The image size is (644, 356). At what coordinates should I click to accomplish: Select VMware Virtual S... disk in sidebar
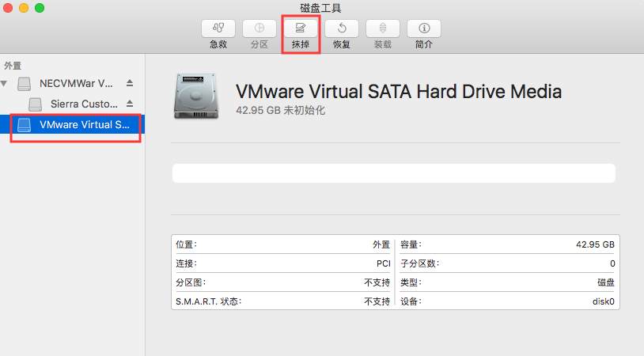[72, 124]
